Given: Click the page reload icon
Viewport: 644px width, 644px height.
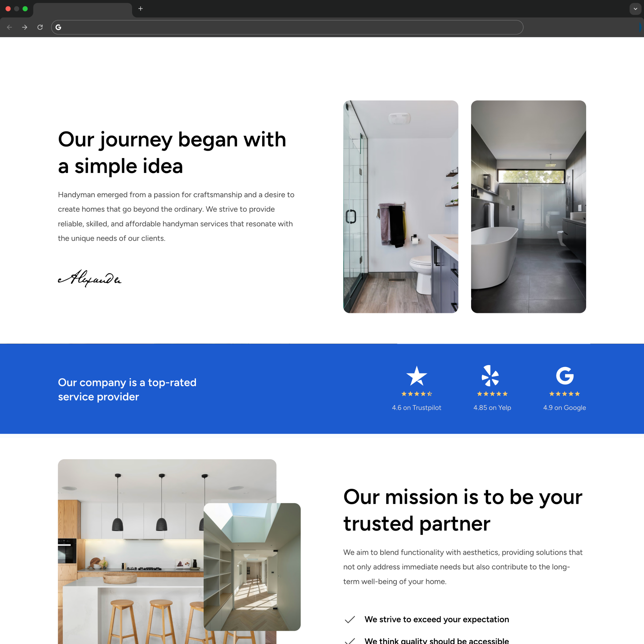Looking at the screenshot, I should click(40, 27).
